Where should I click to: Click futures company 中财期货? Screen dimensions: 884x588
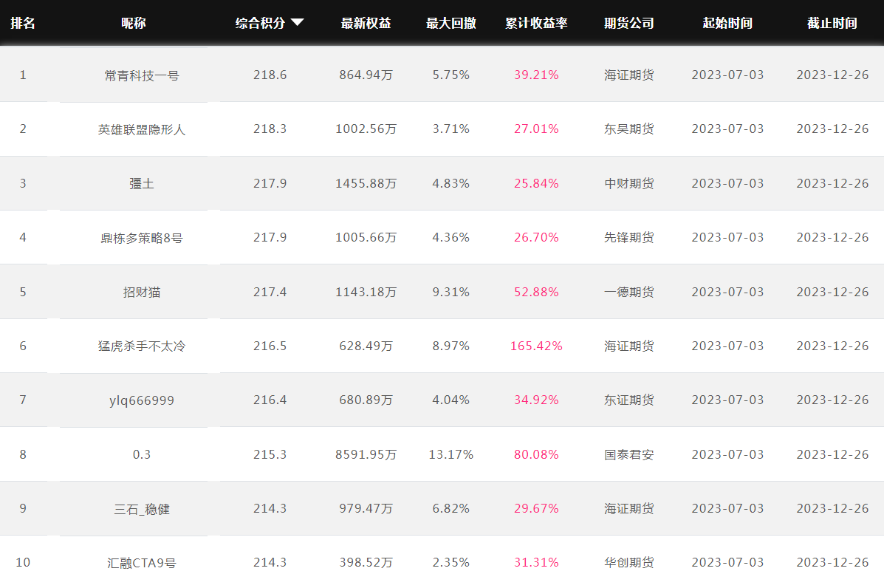629,184
